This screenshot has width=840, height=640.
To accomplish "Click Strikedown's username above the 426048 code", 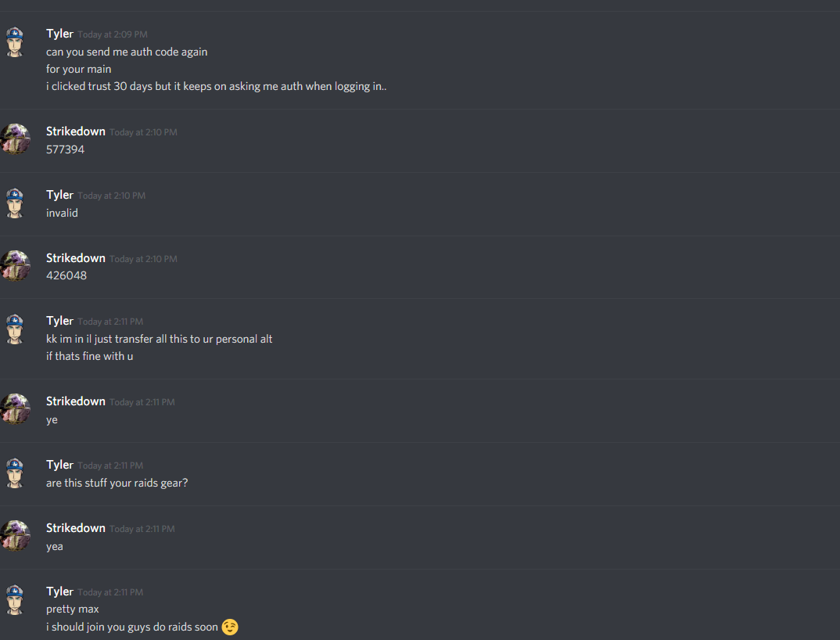I will (76, 258).
